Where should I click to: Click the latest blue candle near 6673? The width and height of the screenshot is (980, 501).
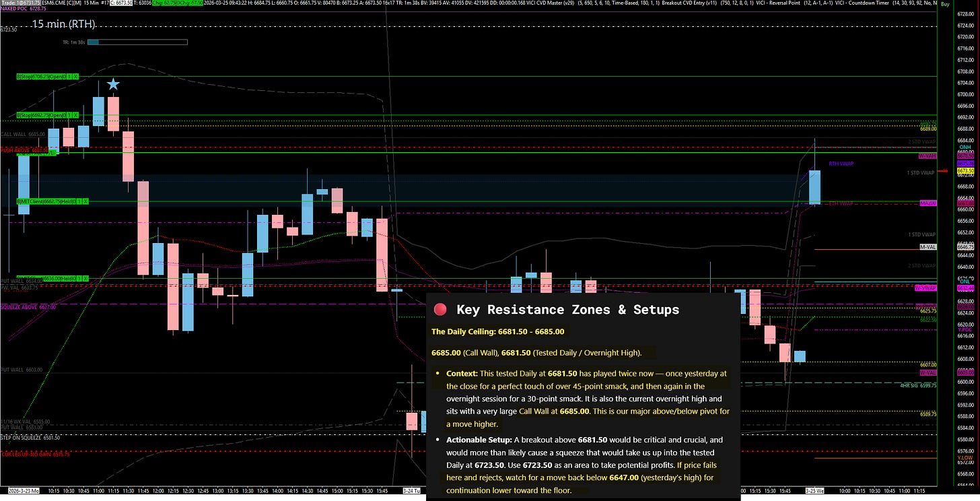[x=814, y=187]
